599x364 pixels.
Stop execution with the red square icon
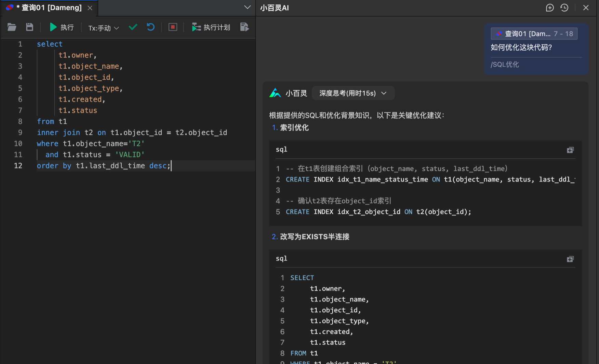coord(173,27)
